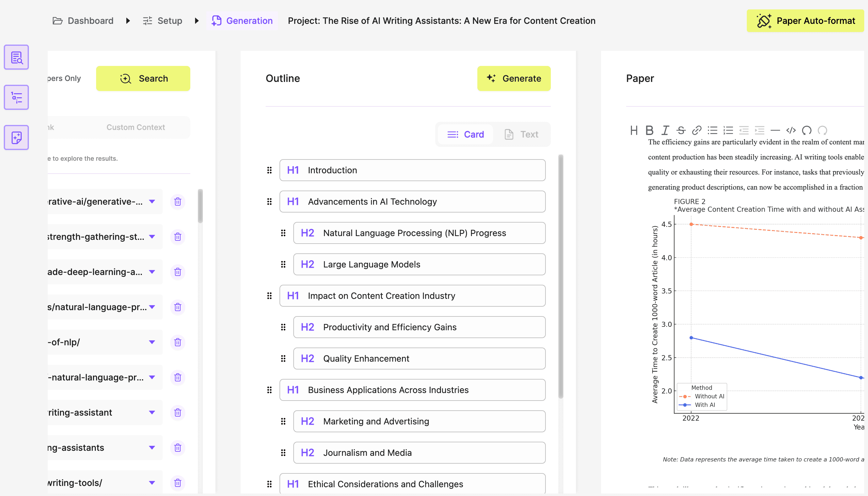Open the Custom Context tab

point(136,127)
